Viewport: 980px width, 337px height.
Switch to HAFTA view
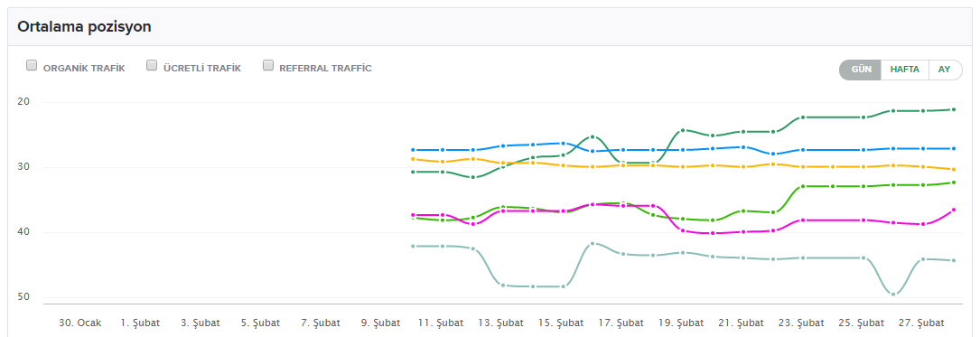point(904,70)
